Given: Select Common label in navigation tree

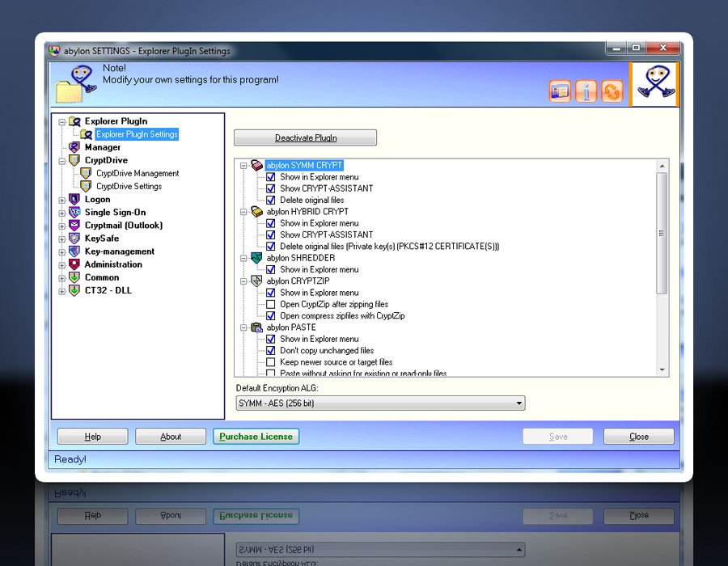Looking at the screenshot, I should tap(102, 277).
